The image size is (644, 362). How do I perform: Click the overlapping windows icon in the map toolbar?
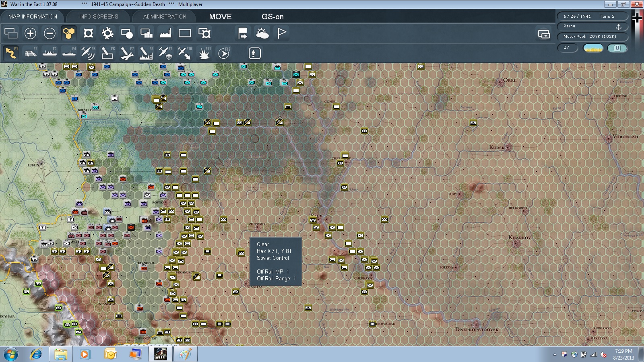tap(11, 33)
